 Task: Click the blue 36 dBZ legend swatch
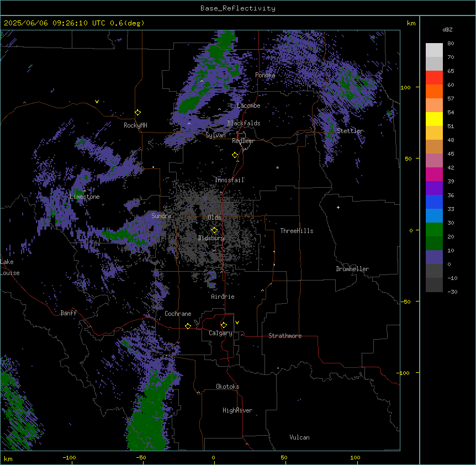pyautogui.click(x=434, y=202)
